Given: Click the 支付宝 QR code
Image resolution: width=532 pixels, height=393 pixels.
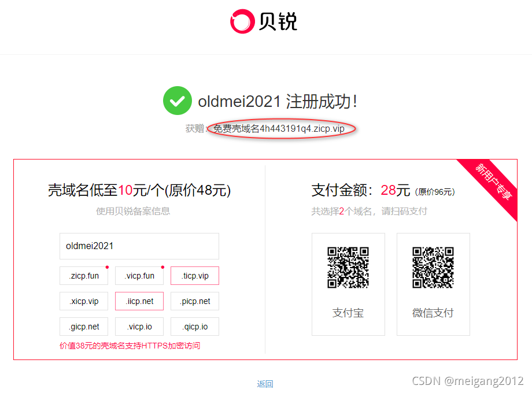Looking at the screenshot, I should pos(348,268).
